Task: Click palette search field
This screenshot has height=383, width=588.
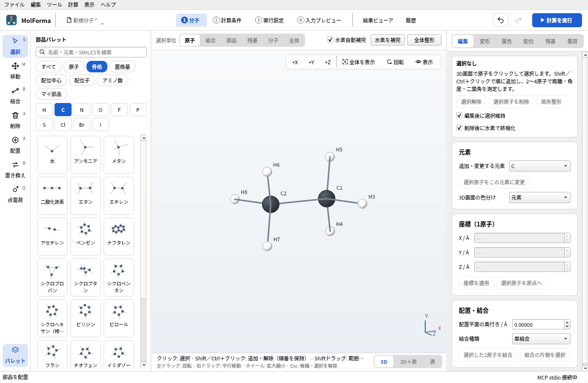Action: [x=91, y=52]
